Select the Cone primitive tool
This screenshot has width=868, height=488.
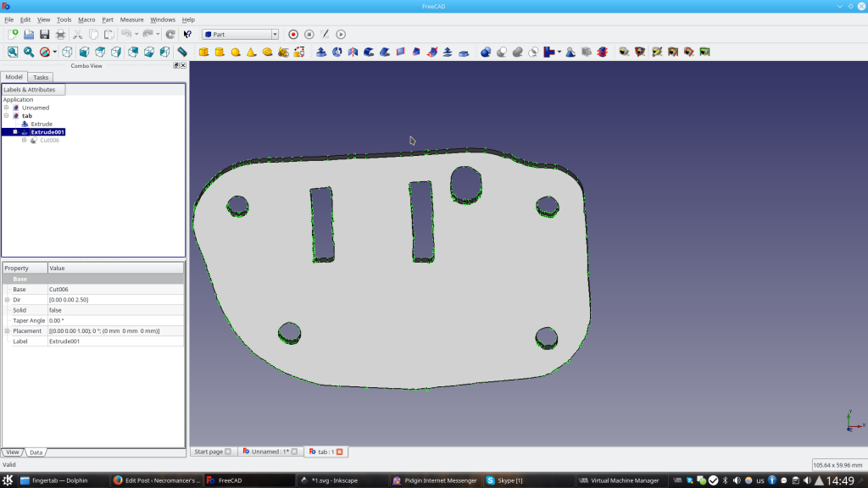click(251, 52)
